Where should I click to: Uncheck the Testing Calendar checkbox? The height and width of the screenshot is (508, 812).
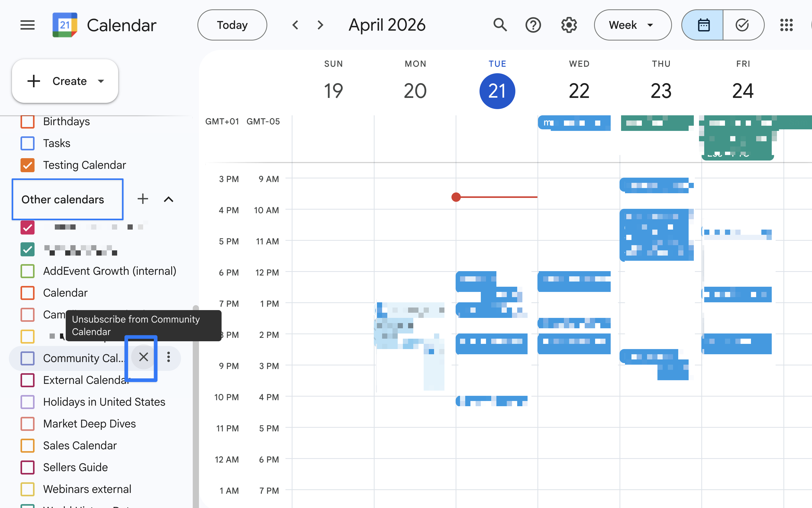tap(28, 165)
